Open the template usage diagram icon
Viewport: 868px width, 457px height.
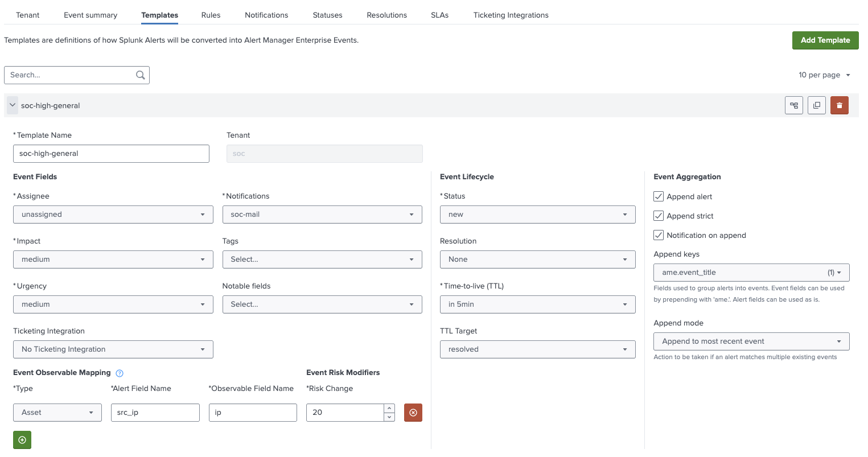(794, 105)
